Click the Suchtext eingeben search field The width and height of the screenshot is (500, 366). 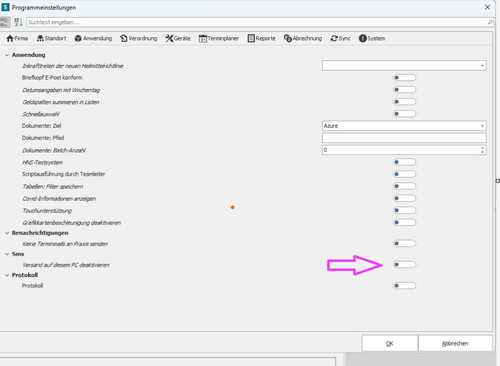coord(260,22)
